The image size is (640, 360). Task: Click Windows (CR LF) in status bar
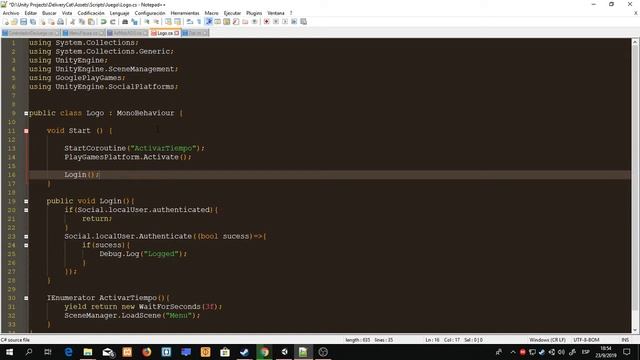tap(547, 340)
